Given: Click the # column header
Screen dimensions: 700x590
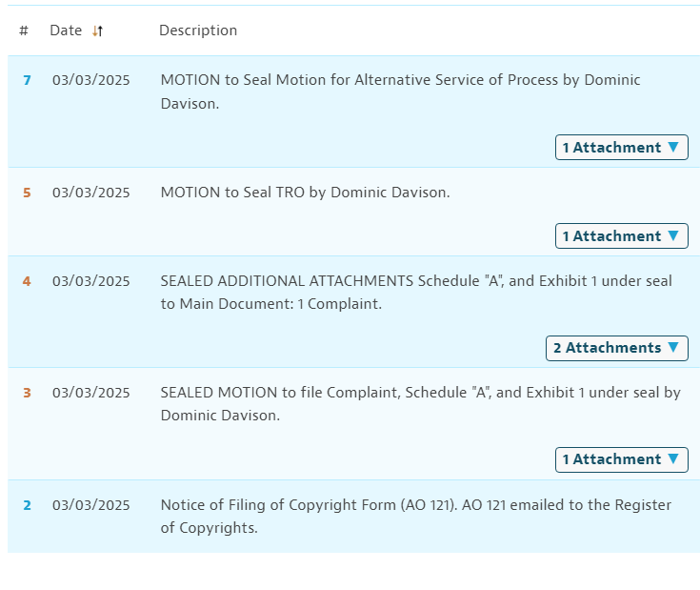Looking at the screenshot, I should [x=24, y=31].
